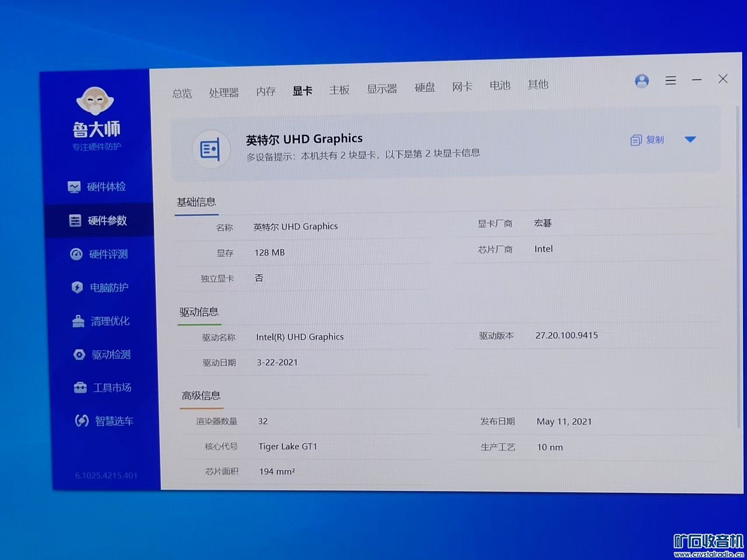Click the 驱动检测 gear icon

pyautogui.click(x=79, y=354)
